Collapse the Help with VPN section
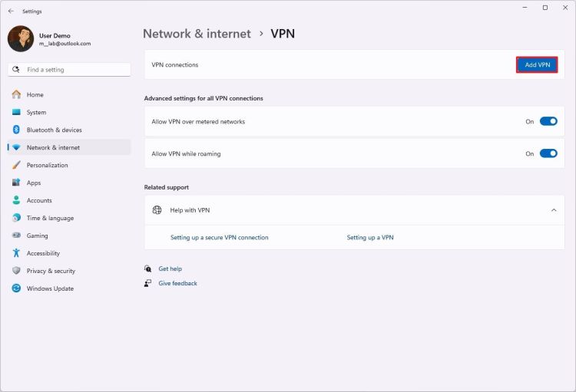 tap(554, 210)
